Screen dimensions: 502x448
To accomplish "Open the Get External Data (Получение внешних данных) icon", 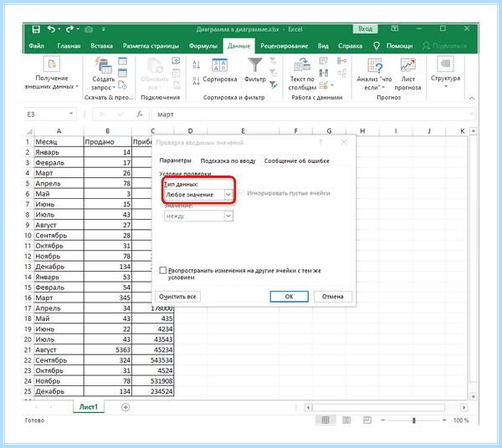I will tap(52, 64).
